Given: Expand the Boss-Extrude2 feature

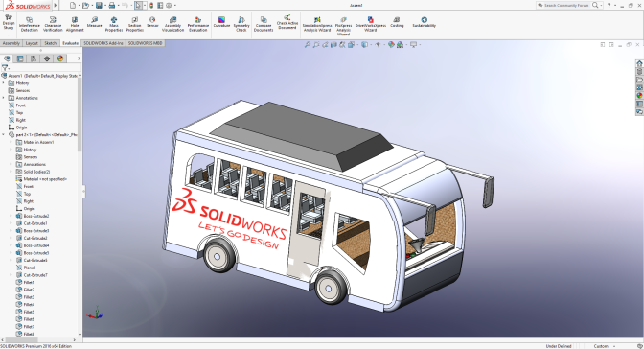Looking at the screenshot, I should coord(11,216).
